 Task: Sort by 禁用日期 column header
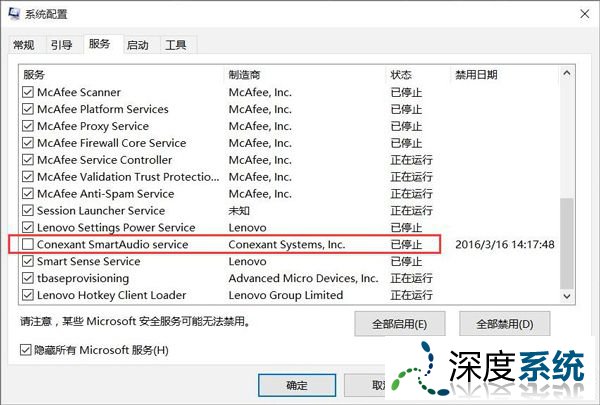[x=505, y=75]
